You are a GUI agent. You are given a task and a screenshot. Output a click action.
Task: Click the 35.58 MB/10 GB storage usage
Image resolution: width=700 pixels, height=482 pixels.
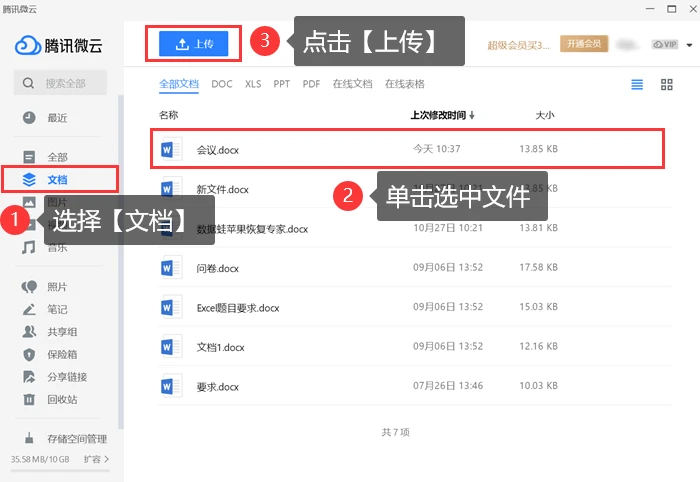pos(40,459)
